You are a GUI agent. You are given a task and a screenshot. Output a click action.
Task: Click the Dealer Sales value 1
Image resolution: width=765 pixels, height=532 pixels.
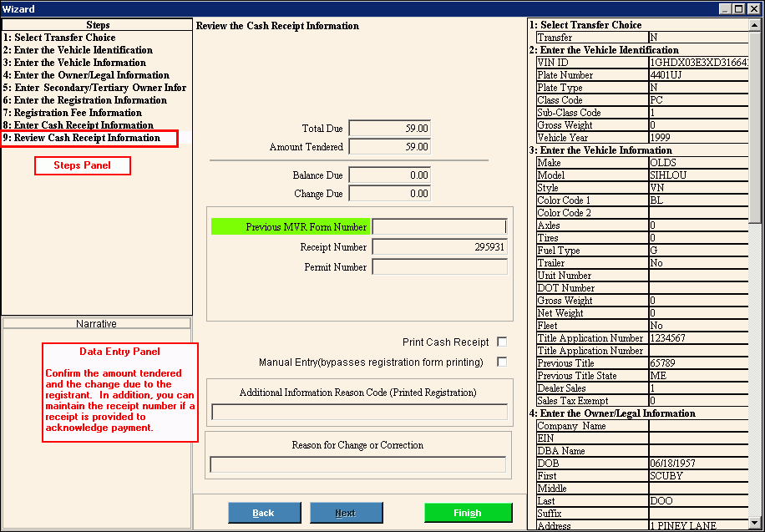point(699,388)
